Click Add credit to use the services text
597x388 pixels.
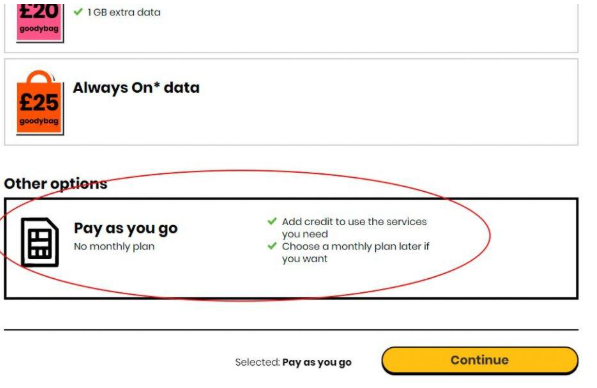click(x=354, y=227)
